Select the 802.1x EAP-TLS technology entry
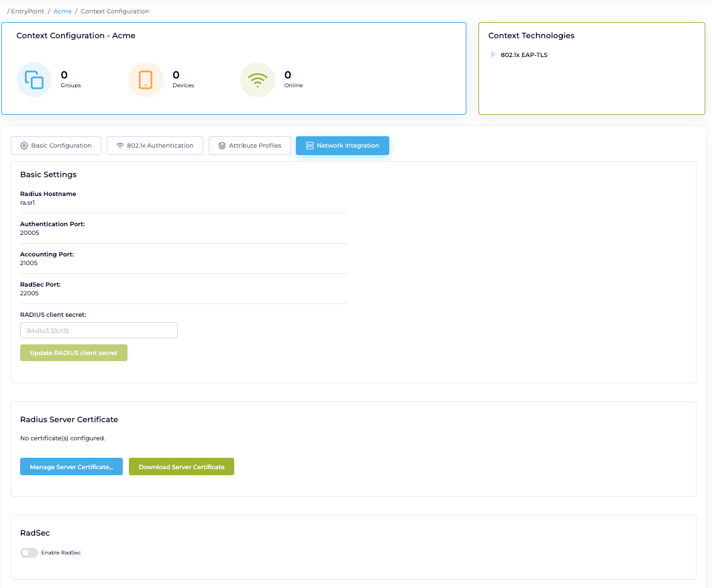The width and height of the screenshot is (712, 588). point(523,55)
